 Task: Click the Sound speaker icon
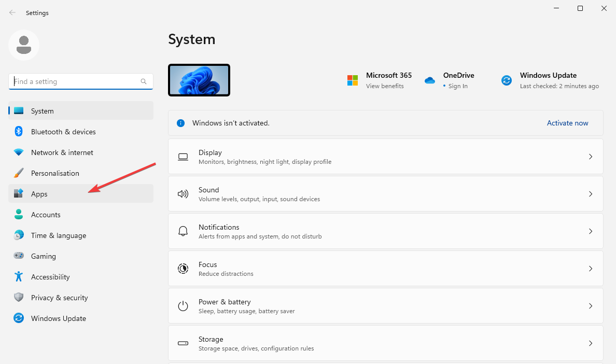(x=183, y=194)
